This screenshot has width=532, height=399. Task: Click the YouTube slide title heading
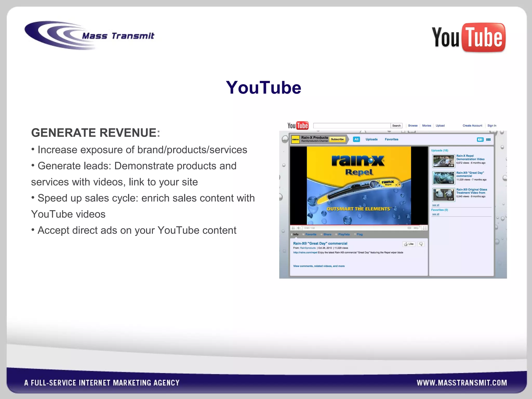(263, 88)
